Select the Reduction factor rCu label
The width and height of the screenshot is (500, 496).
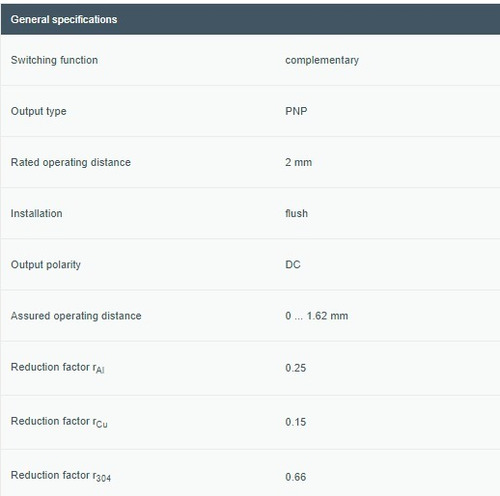click(x=59, y=422)
